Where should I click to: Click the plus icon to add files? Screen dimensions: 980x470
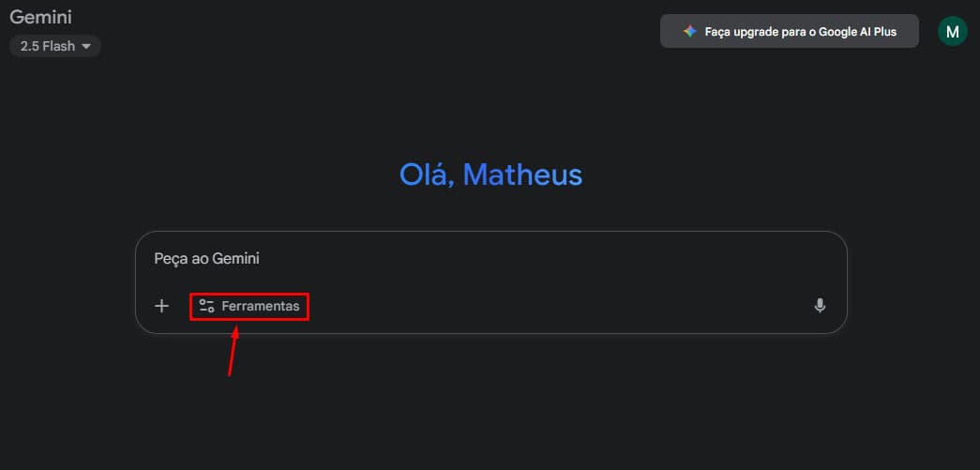pos(161,306)
